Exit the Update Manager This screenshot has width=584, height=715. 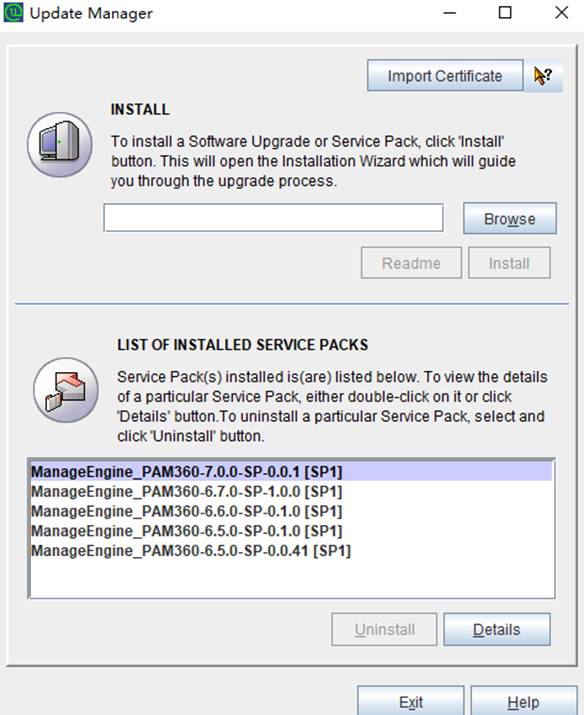click(411, 701)
